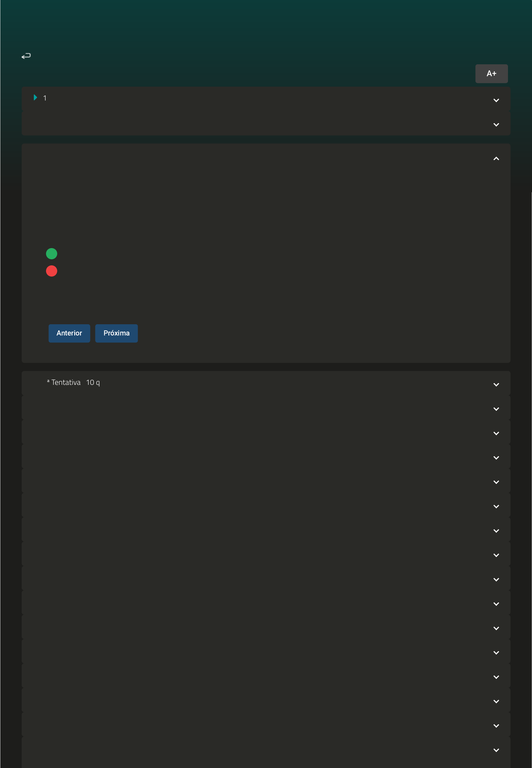Expand fourth blank row beneath Tentativa row
The width and height of the screenshot is (532, 768).
[496, 482]
